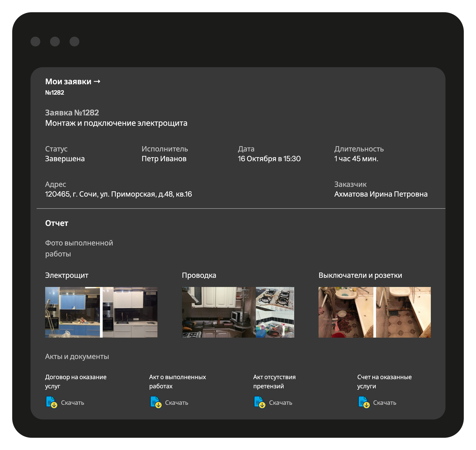Click 'Скачать' under 'Договор на оказание услуг'

tap(73, 403)
